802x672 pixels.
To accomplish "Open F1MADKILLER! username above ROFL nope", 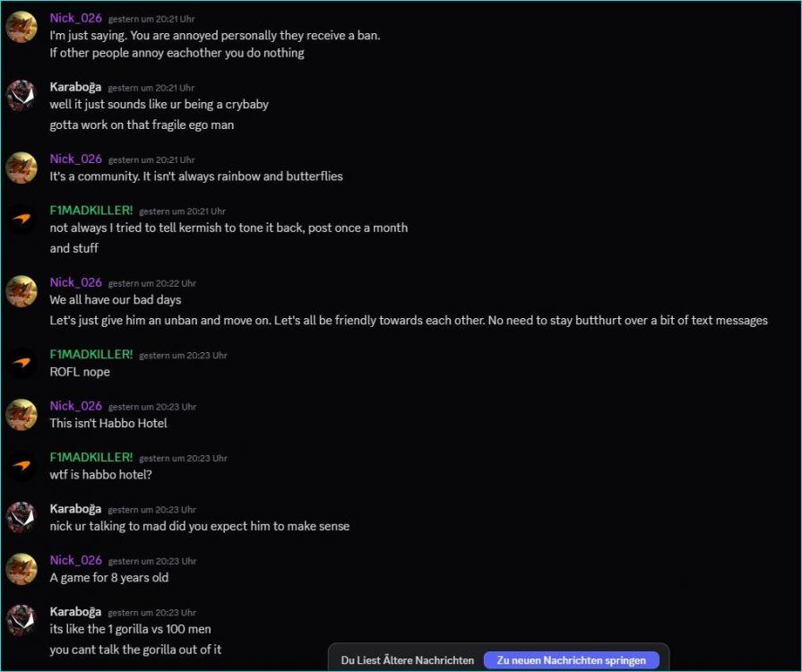I will click(91, 355).
